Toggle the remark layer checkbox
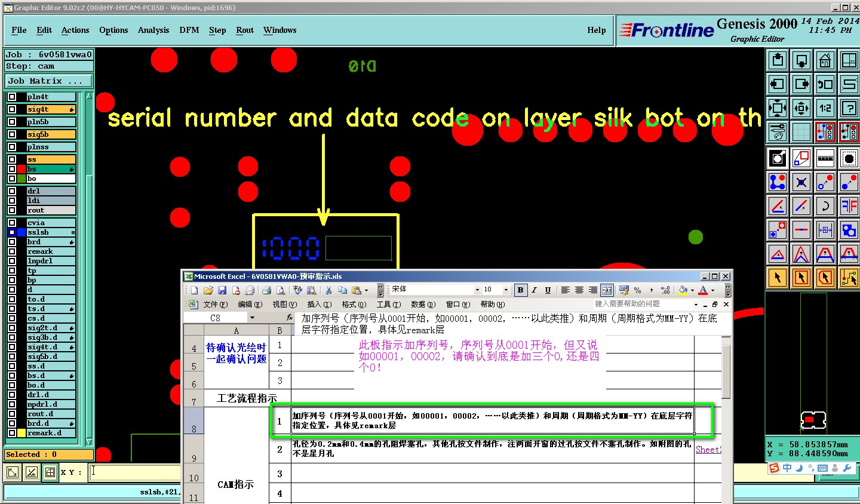This screenshot has width=860, height=504. click(x=12, y=251)
